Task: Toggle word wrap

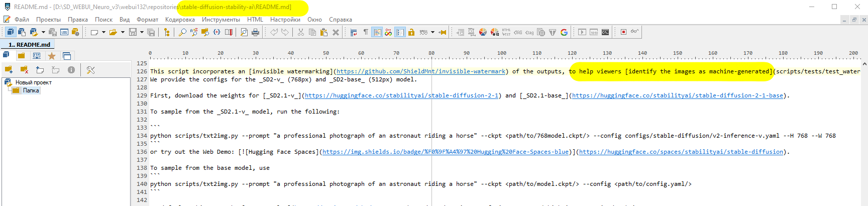Action: click(x=354, y=32)
